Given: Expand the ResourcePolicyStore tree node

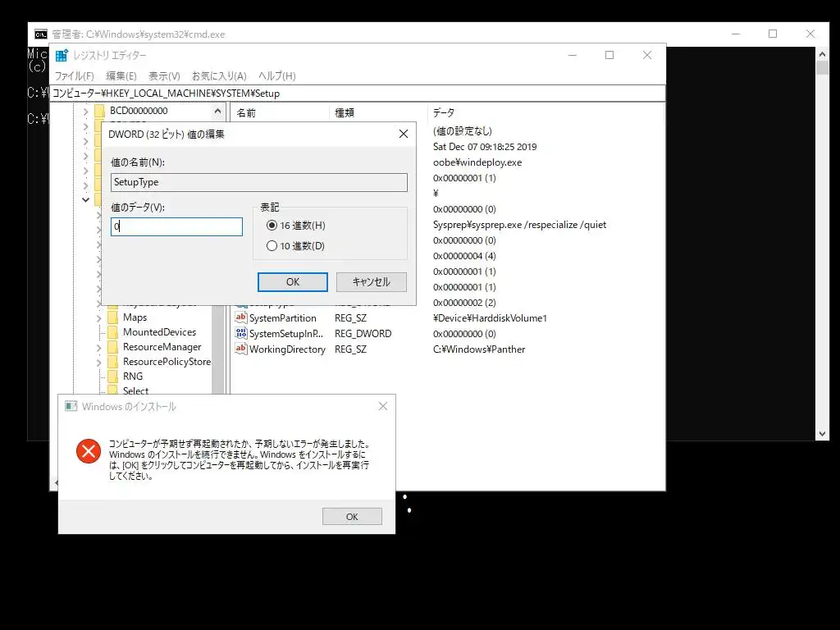Looking at the screenshot, I should 98,363.
